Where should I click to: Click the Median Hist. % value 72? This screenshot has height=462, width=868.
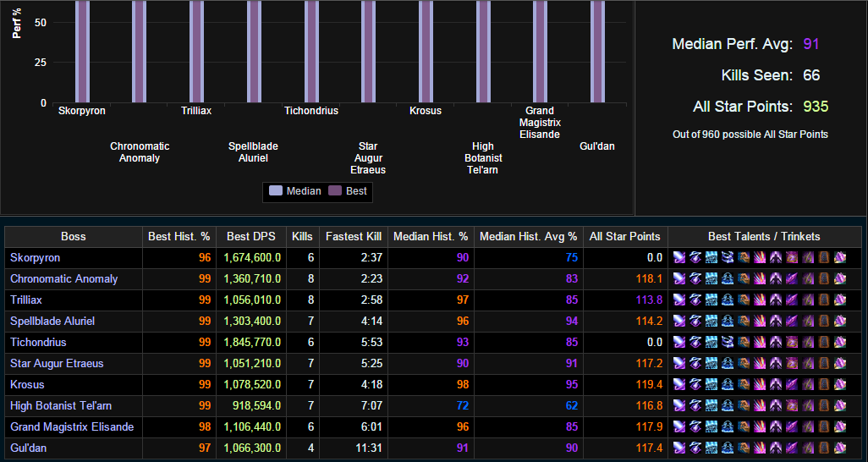tap(462, 405)
